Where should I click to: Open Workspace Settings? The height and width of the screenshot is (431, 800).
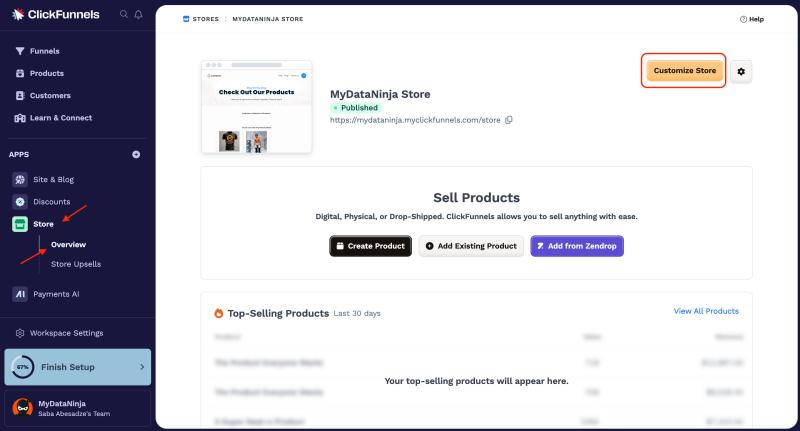click(66, 333)
